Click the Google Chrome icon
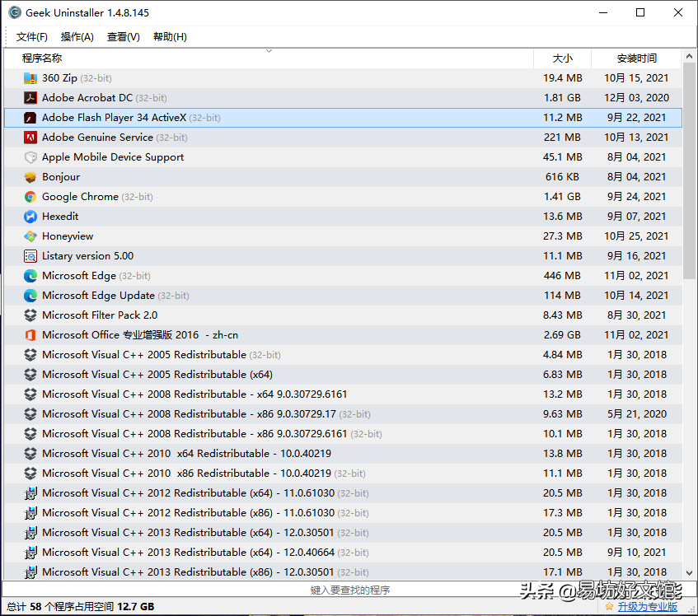Screen dimensions: 698x616 pos(30,197)
